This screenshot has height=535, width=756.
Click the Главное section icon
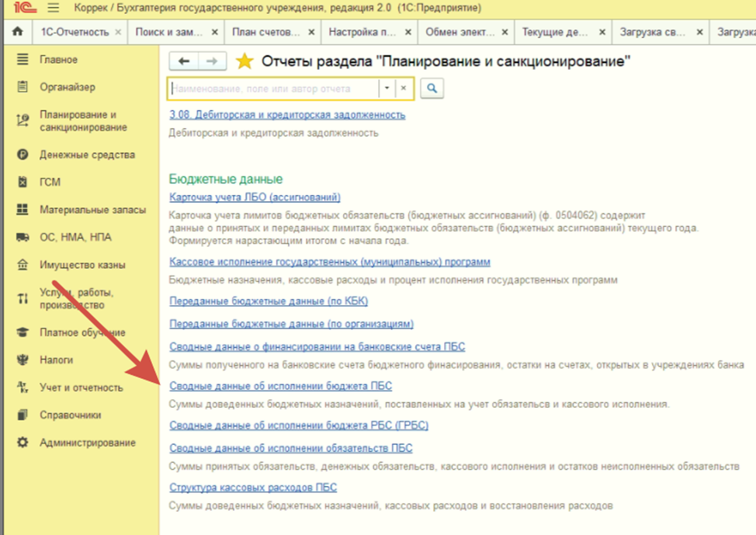pyautogui.click(x=23, y=59)
